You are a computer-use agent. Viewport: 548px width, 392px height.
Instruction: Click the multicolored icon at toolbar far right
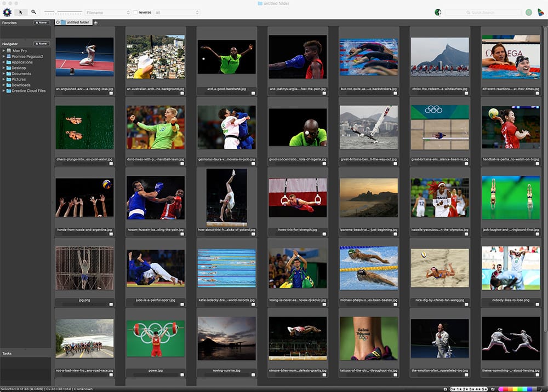pos(541,12)
